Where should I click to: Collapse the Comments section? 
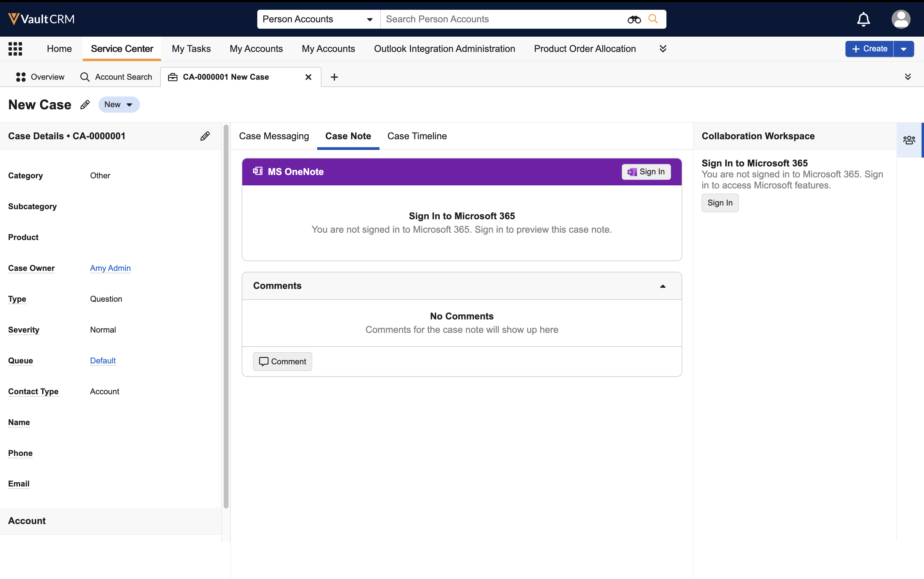[x=663, y=286]
